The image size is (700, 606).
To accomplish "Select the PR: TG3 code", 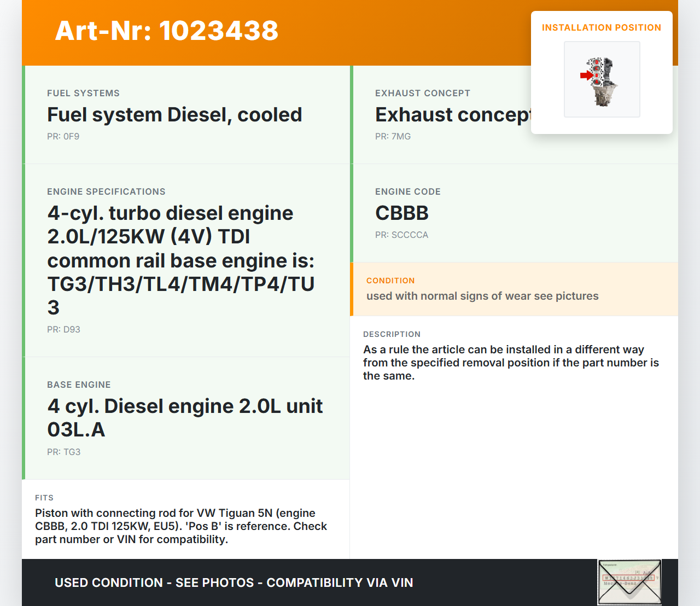I will click(63, 452).
